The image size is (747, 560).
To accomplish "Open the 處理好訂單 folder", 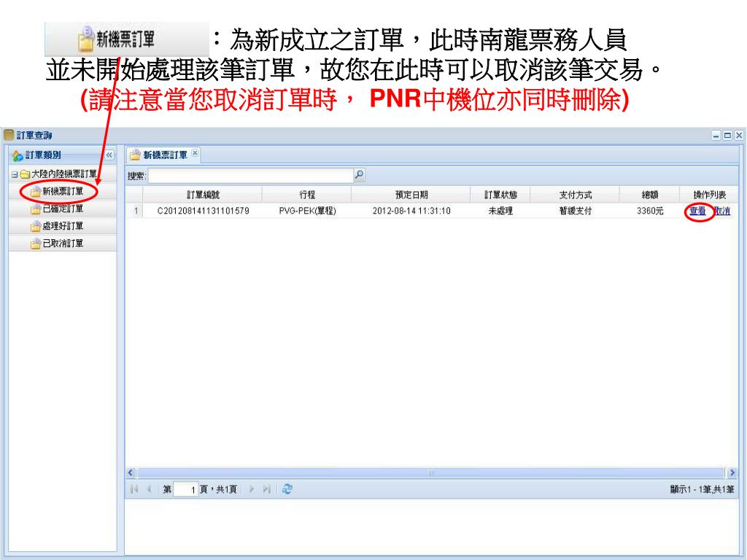I will (x=63, y=226).
